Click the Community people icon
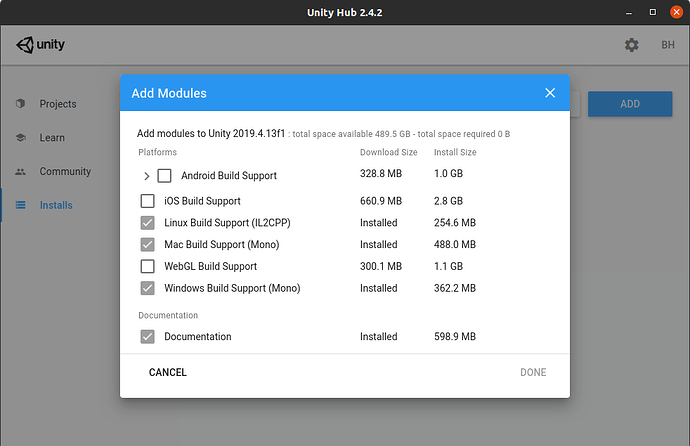Viewport: 690px width, 446px height. pos(20,172)
